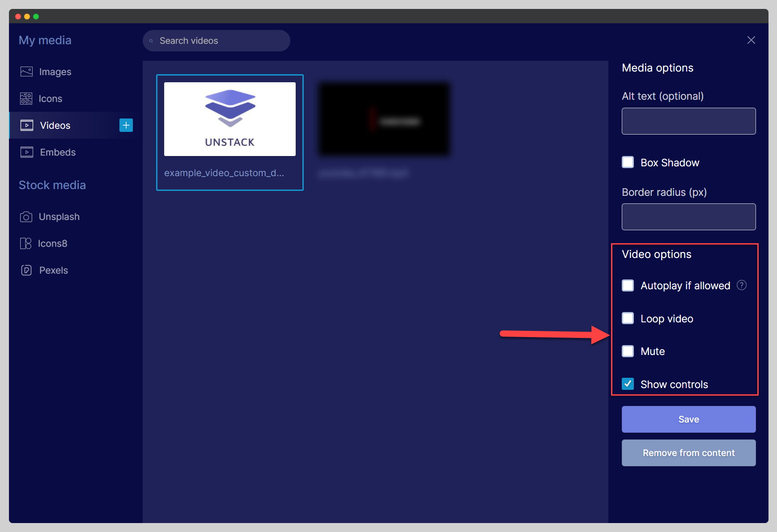
Task: Click the blue plus icon beside Videos
Action: 126,125
